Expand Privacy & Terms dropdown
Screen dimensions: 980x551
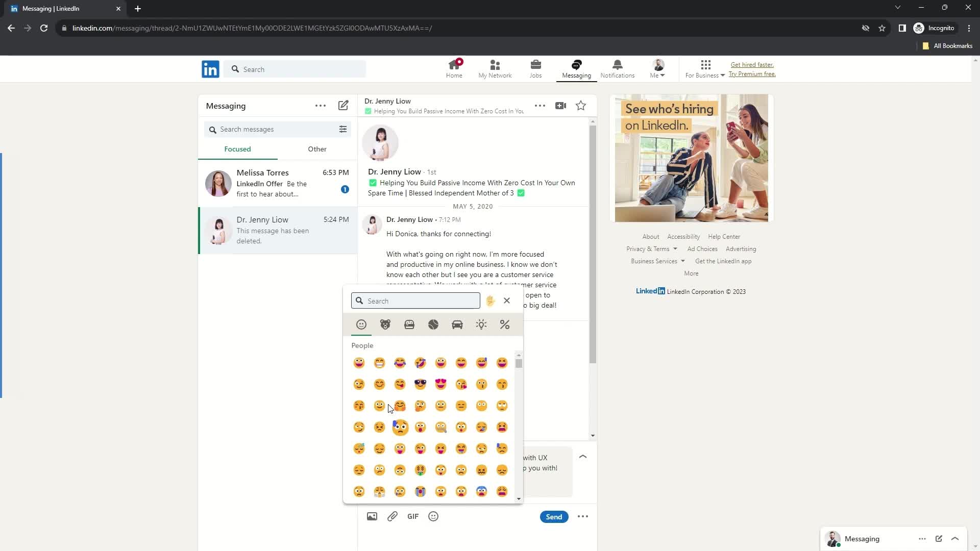652,249
